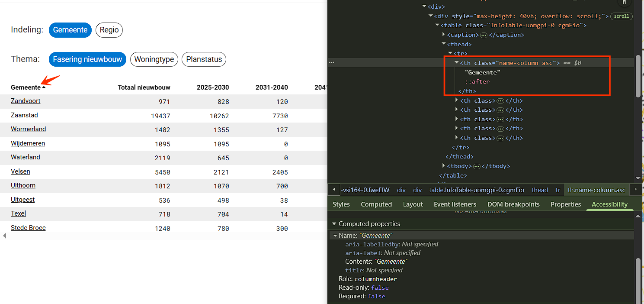Select the Planstatus thema pill
Image resolution: width=644 pixels, height=304 pixels.
(x=204, y=59)
